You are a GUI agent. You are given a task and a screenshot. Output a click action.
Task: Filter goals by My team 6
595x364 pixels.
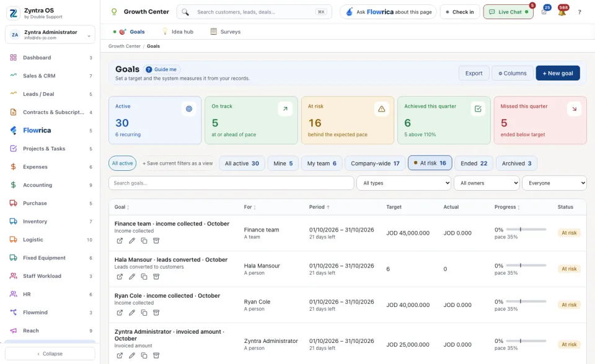click(x=322, y=163)
